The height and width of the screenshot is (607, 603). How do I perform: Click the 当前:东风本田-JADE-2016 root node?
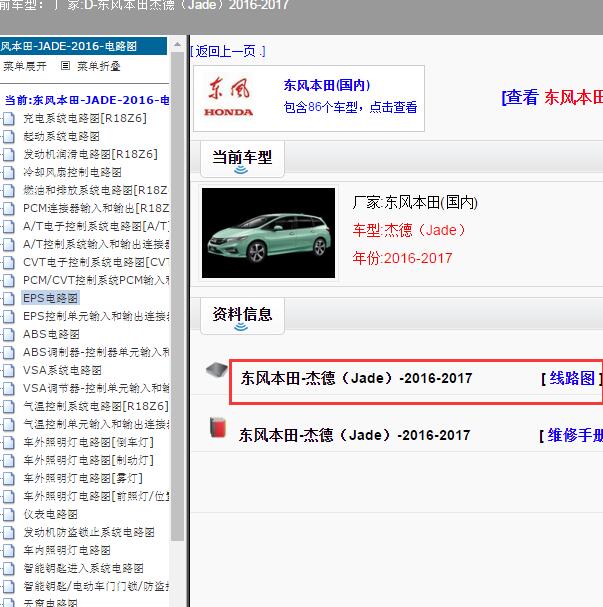(87, 101)
